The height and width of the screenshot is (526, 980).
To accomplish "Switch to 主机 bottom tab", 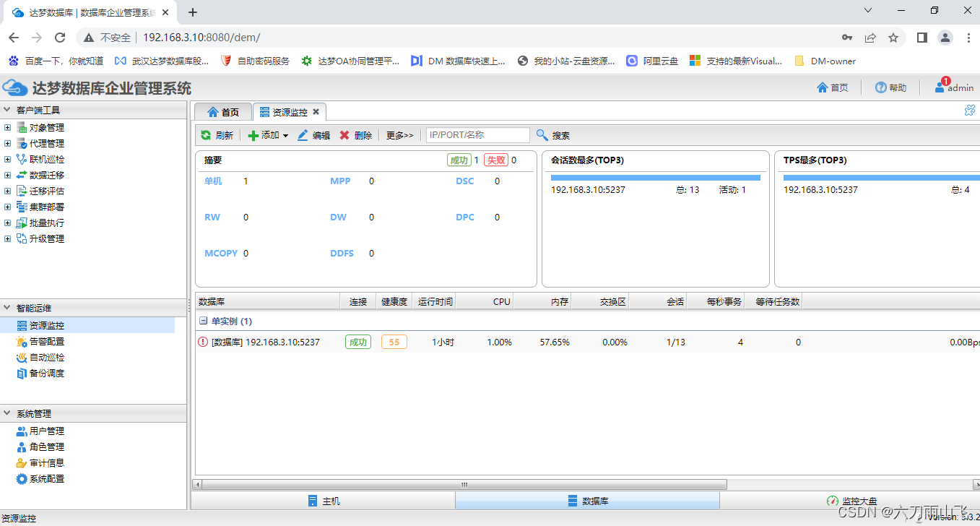I will (x=323, y=501).
